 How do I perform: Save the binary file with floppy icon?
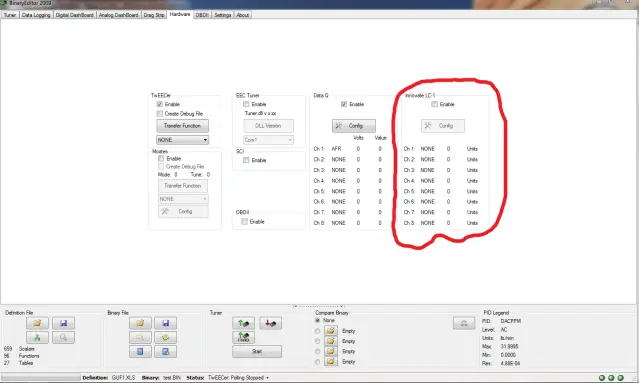click(165, 323)
